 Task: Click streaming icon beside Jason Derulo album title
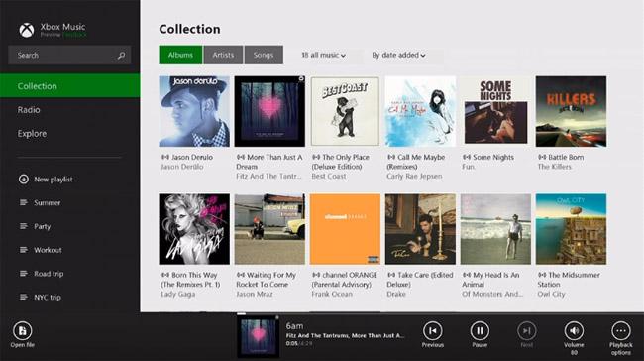coord(165,157)
